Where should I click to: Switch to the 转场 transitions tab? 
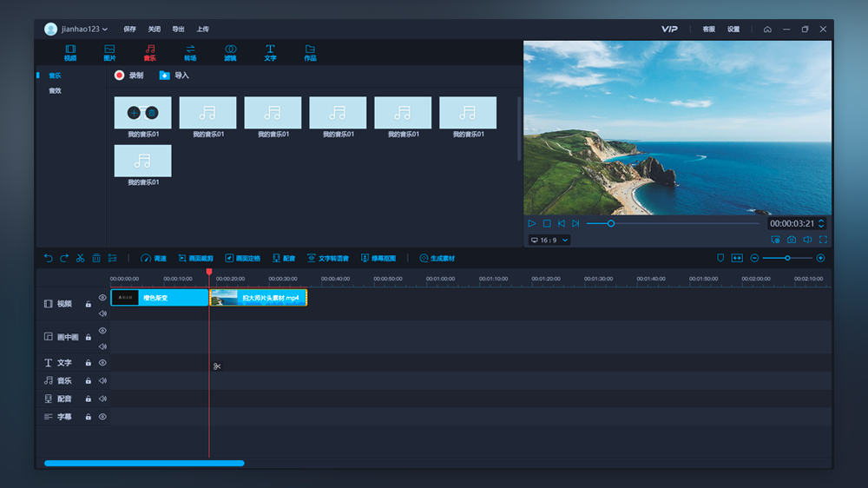click(190, 53)
